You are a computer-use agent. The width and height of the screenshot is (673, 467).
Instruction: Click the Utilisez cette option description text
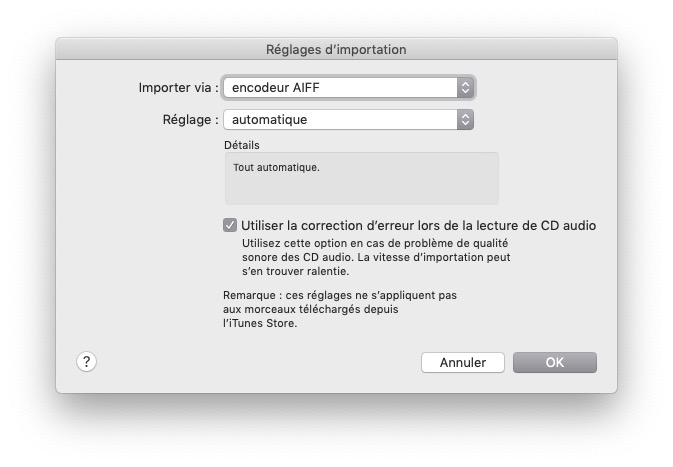(x=376, y=257)
